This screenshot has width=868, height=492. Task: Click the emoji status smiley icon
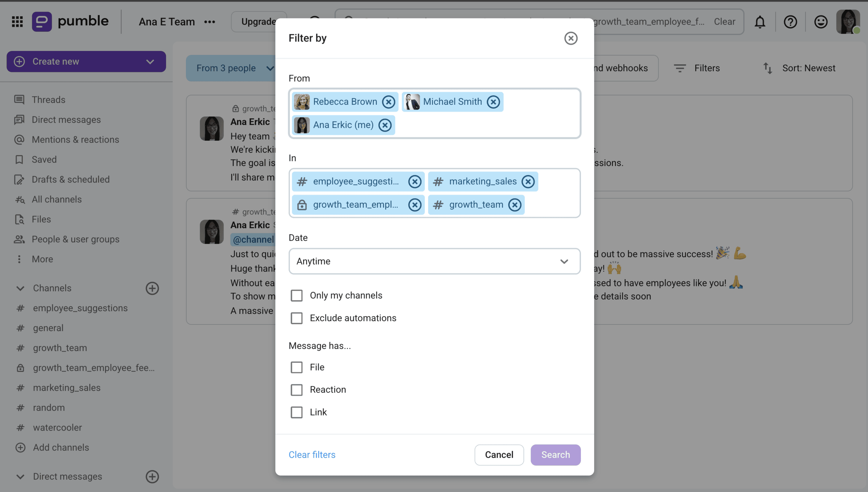[x=821, y=22]
